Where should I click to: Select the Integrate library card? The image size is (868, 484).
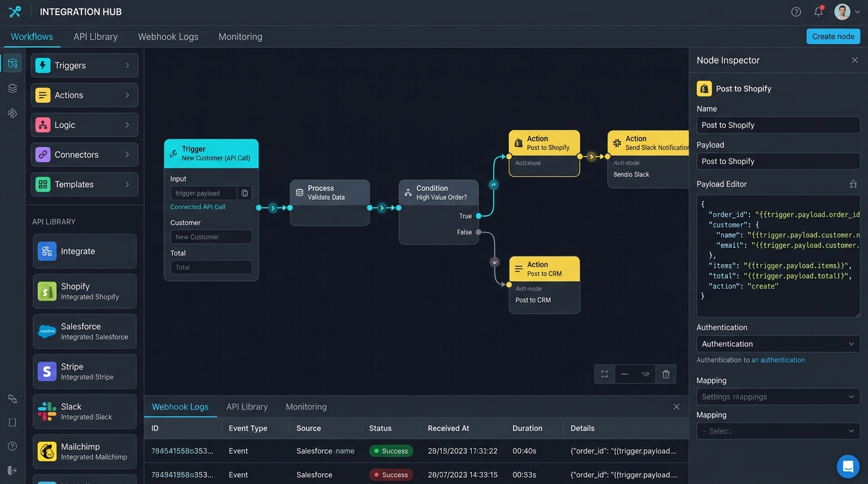[x=85, y=251]
